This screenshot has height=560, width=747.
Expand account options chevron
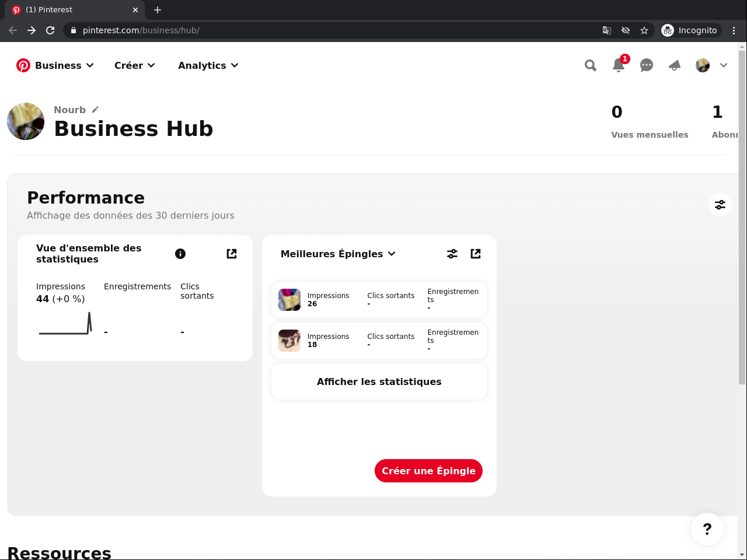click(724, 65)
